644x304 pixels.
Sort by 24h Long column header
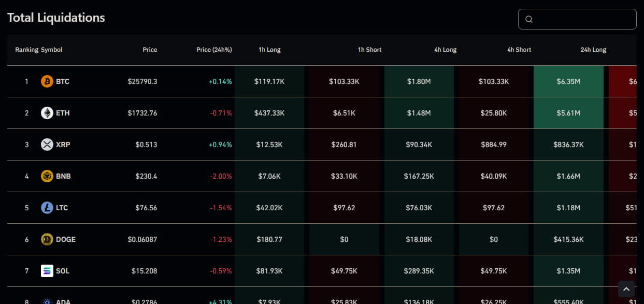(x=593, y=50)
